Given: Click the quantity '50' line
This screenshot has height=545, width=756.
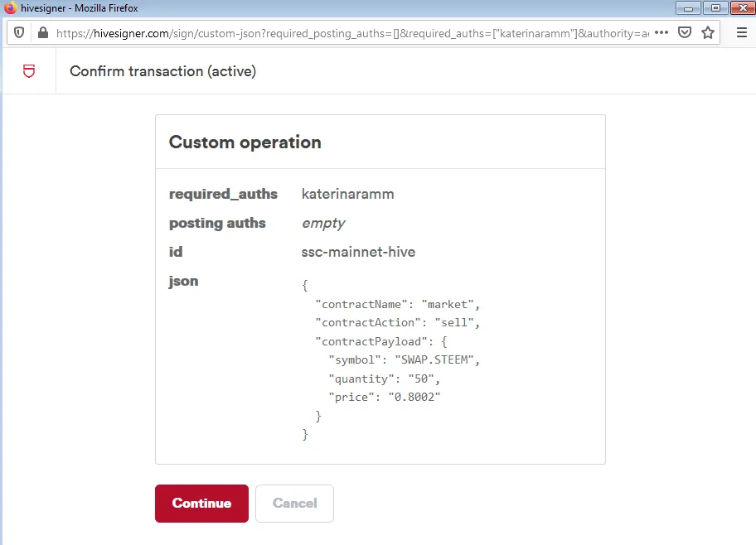Looking at the screenshot, I should pos(385,379).
